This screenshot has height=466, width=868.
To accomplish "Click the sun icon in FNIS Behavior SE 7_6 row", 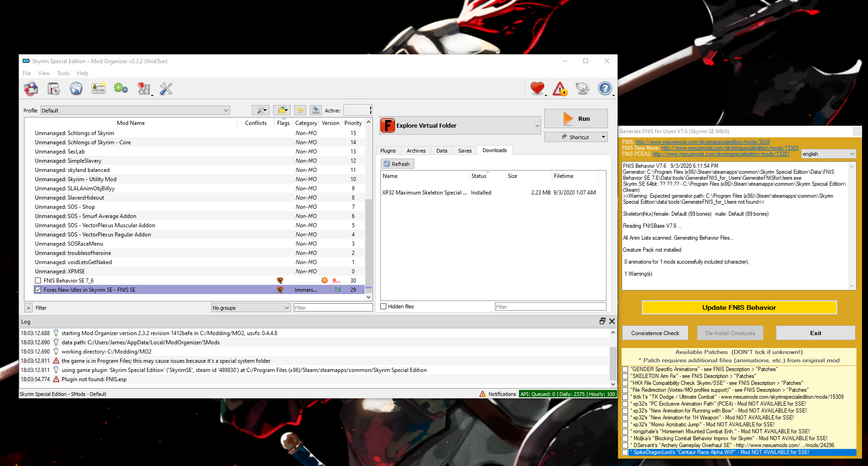I will tap(325, 280).
